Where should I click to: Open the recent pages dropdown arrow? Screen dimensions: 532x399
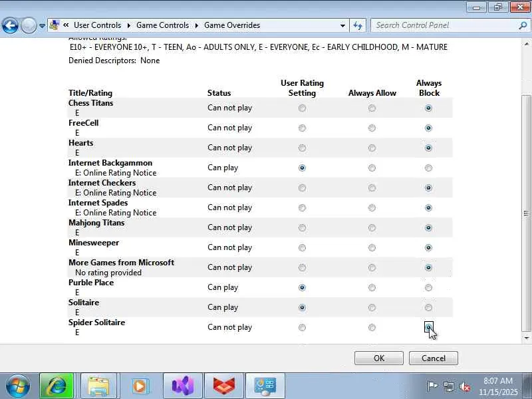click(42, 26)
